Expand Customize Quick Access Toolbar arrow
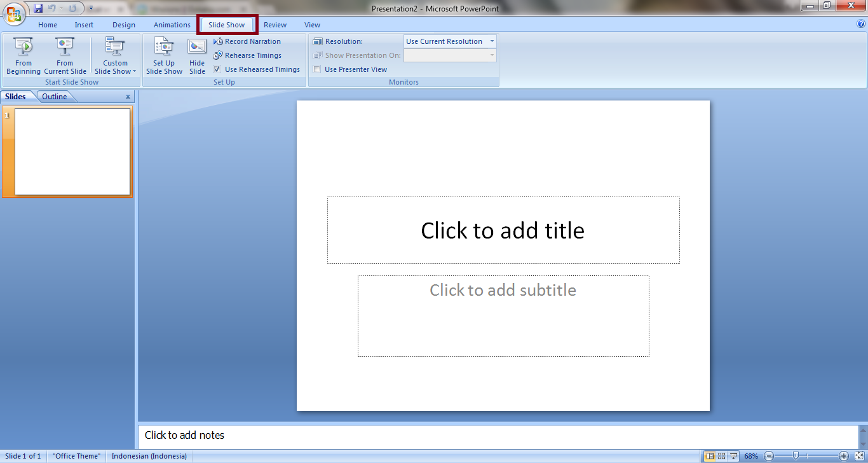The width and height of the screenshot is (868, 463). tap(91, 8)
